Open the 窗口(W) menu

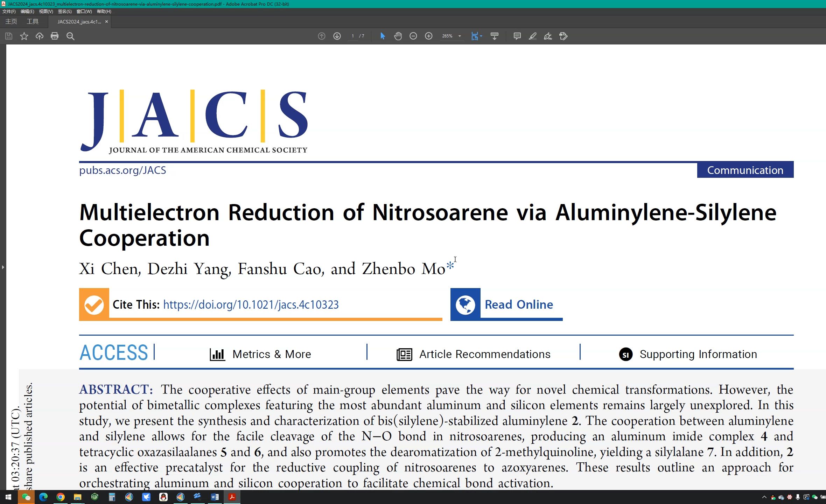pyautogui.click(x=84, y=12)
